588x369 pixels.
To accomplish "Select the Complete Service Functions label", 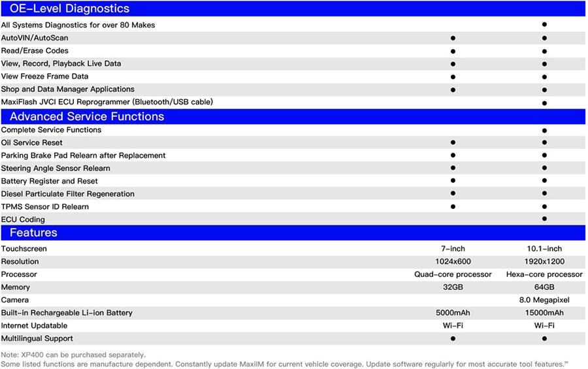I will 51,130.
